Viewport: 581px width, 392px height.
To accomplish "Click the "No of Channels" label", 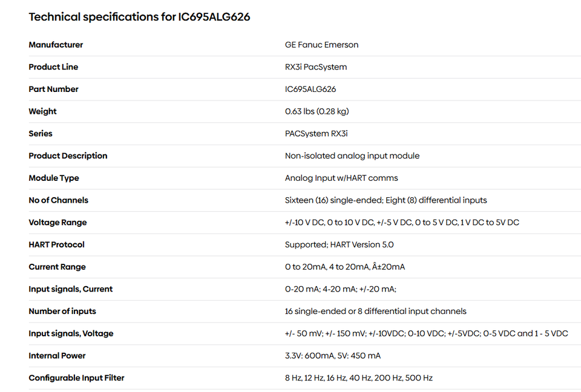I will [58, 200].
